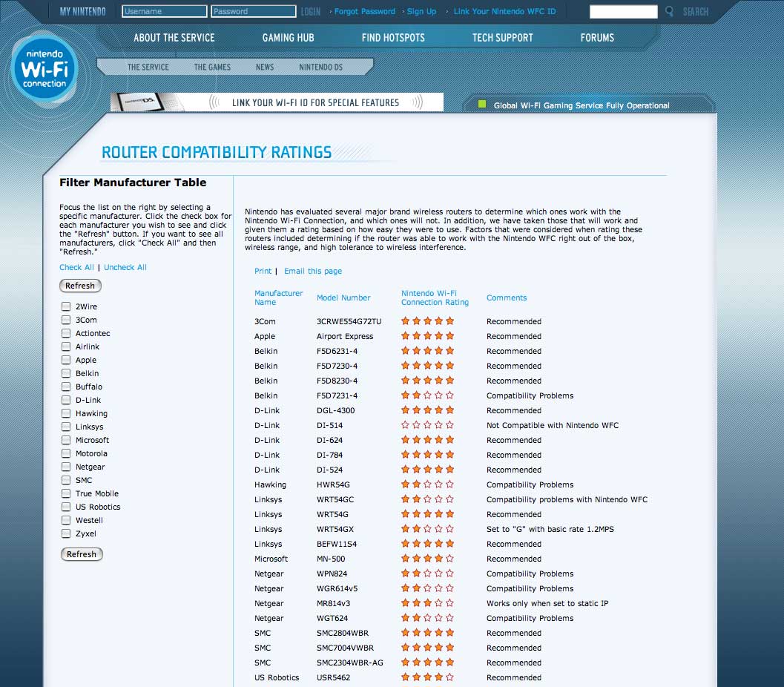The height and width of the screenshot is (687, 784).
Task: Open the Tech Support section
Action: [x=502, y=38]
